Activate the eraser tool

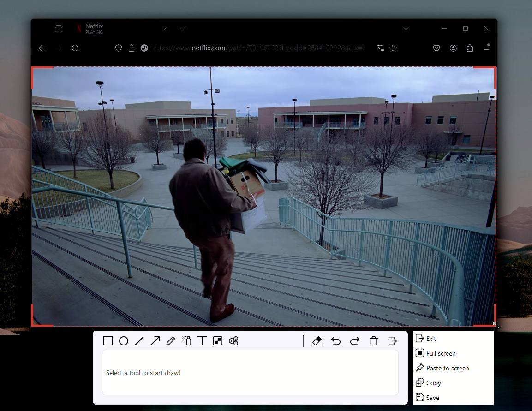[317, 341]
